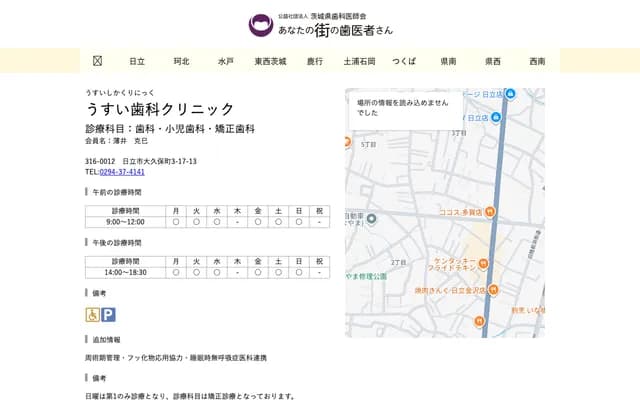Image resolution: width=640 pixels, height=400 pixels.
Task: Open the 日立 area tab
Action: 137,61
